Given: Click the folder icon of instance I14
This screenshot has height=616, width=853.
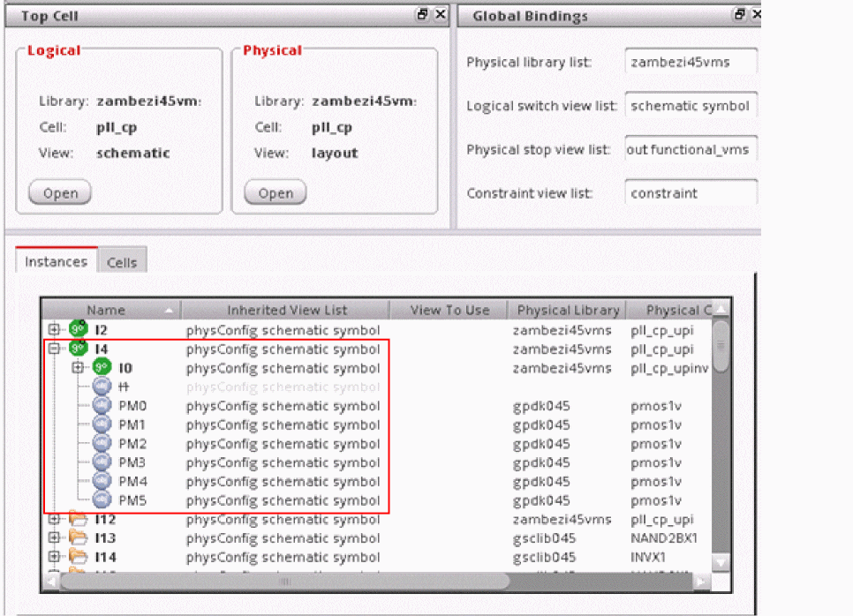Looking at the screenshot, I should pyautogui.click(x=79, y=557).
